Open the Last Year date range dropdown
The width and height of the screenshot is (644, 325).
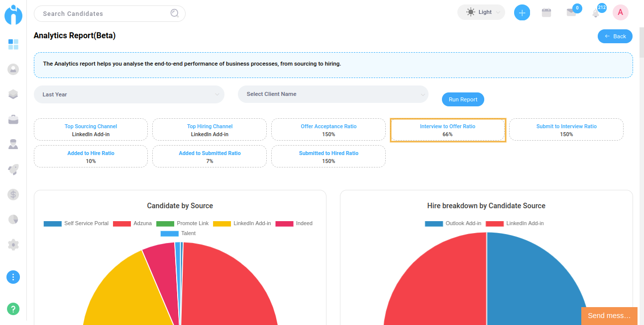(x=128, y=94)
